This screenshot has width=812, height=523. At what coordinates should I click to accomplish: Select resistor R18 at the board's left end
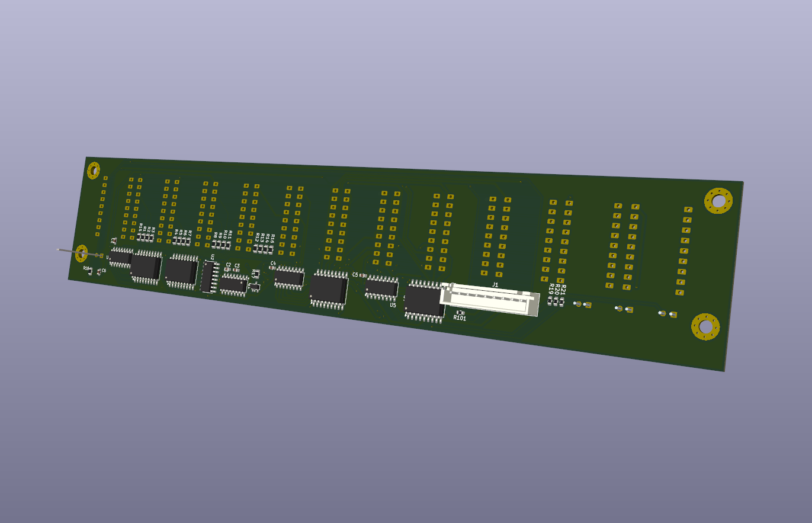pyautogui.click(x=90, y=271)
